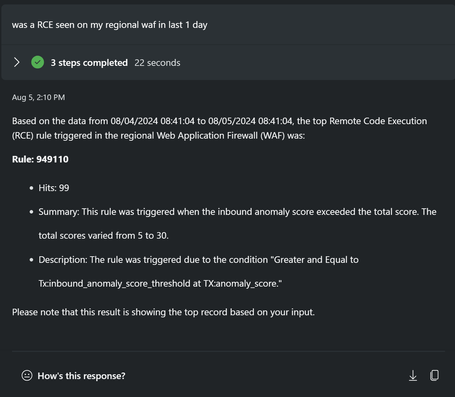Image resolution: width=455 pixels, height=397 pixels.
Task: Click the "total scores varied from 5 to 30" line
Action: pyautogui.click(x=103, y=236)
